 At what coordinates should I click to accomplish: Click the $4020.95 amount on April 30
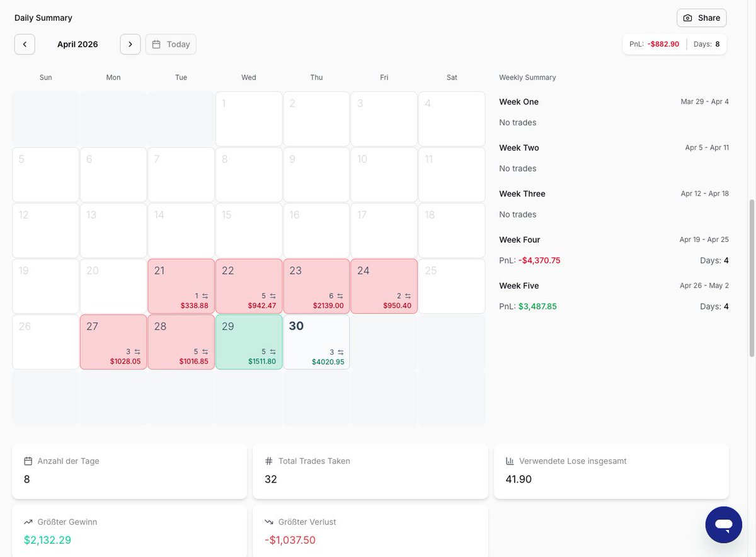click(328, 362)
